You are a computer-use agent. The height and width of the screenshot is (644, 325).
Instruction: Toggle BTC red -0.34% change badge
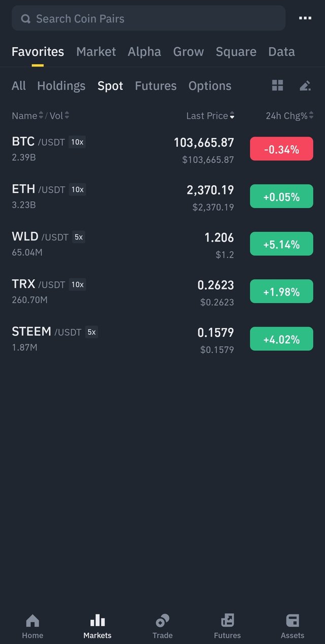click(281, 149)
